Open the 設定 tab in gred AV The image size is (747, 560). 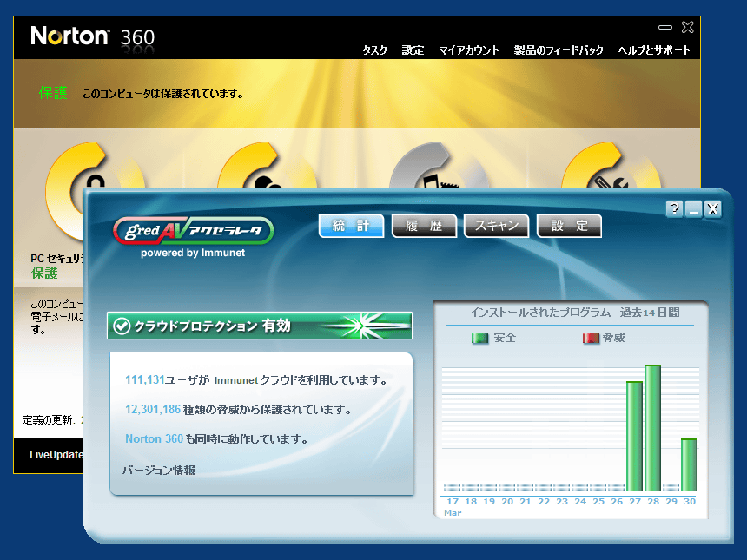pyautogui.click(x=569, y=226)
